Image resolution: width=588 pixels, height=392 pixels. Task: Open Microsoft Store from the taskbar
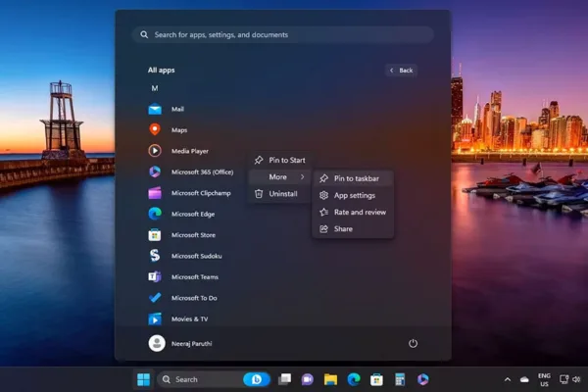[x=376, y=379]
